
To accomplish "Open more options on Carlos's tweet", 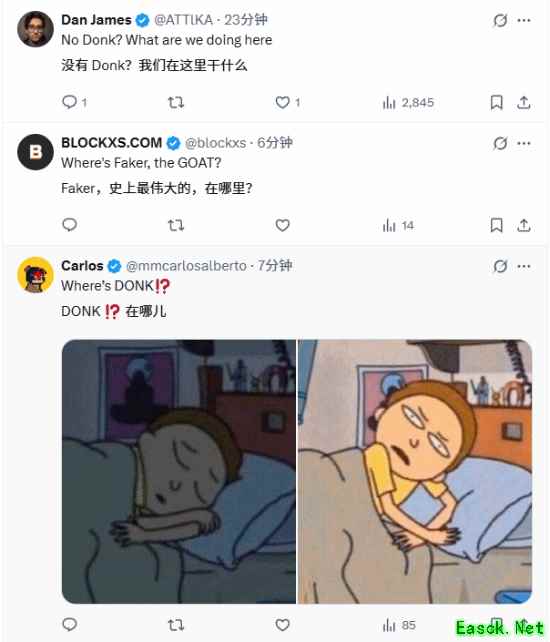I will click(x=524, y=267).
